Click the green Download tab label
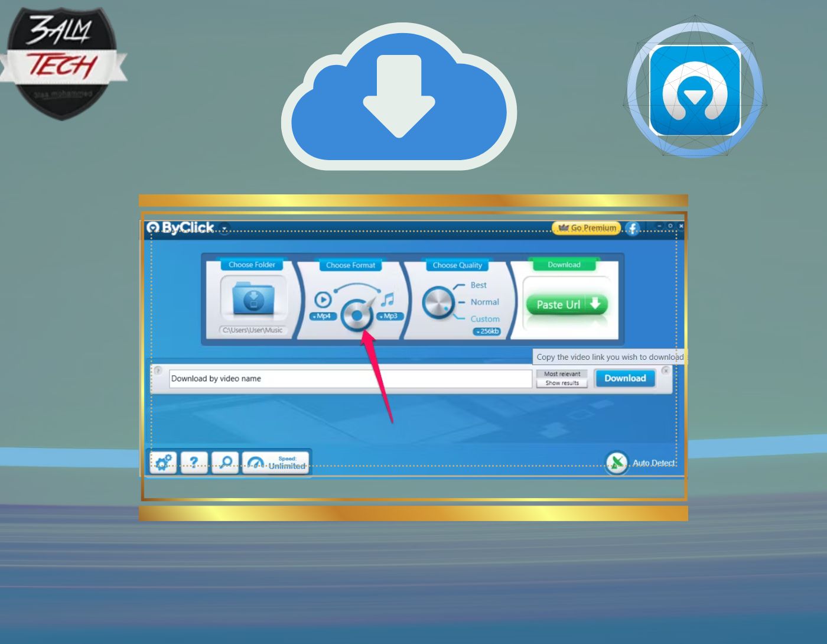Screen dimensions: 827x644 point(564,265)
